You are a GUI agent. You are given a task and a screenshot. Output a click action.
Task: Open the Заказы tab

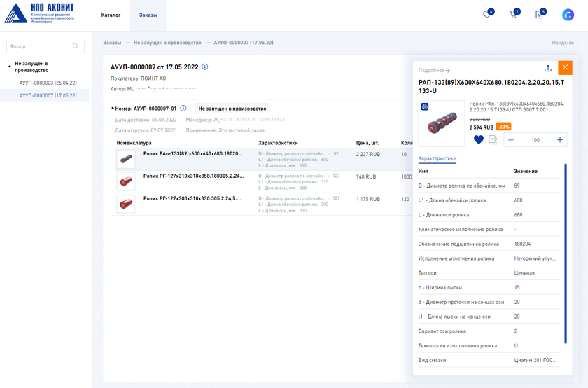point(148,15)
